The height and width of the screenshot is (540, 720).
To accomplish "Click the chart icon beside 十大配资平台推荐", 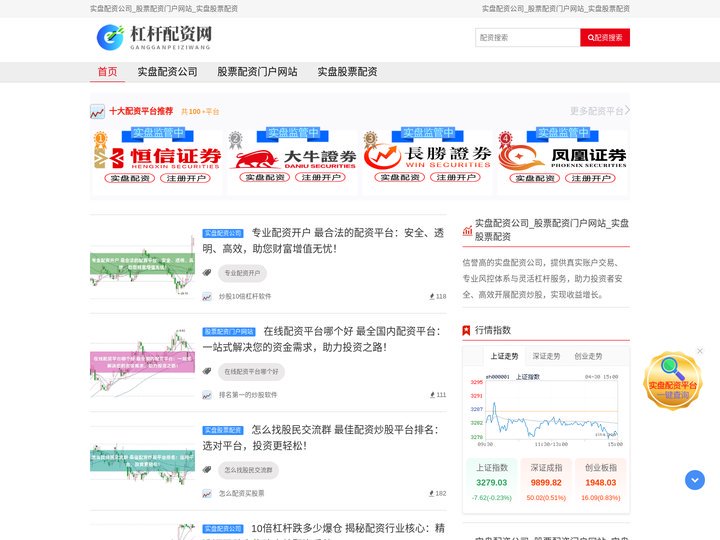I will [x=97, y=112].
